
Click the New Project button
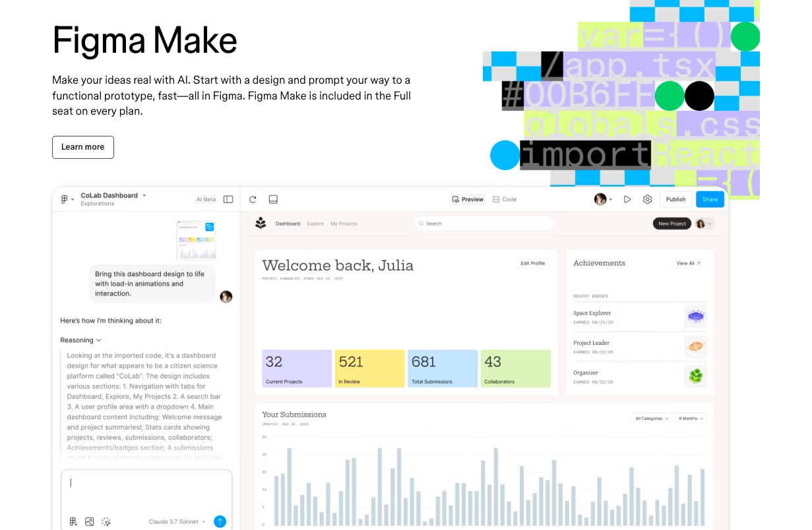672,223
